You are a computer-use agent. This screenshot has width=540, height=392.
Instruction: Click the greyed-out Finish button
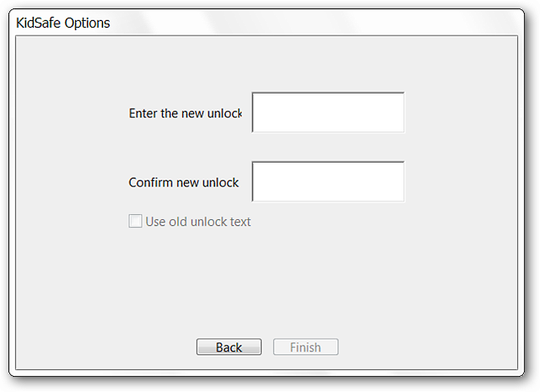tap(305, 347)
